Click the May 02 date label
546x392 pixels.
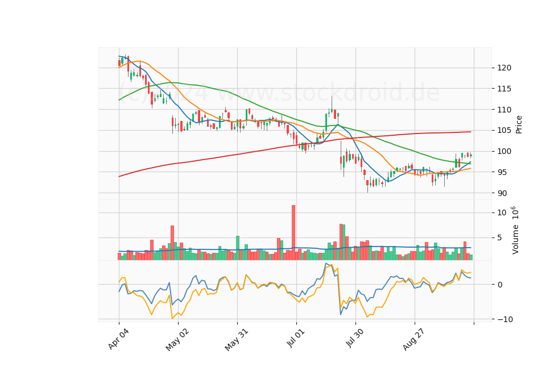(x=177, y=340)
